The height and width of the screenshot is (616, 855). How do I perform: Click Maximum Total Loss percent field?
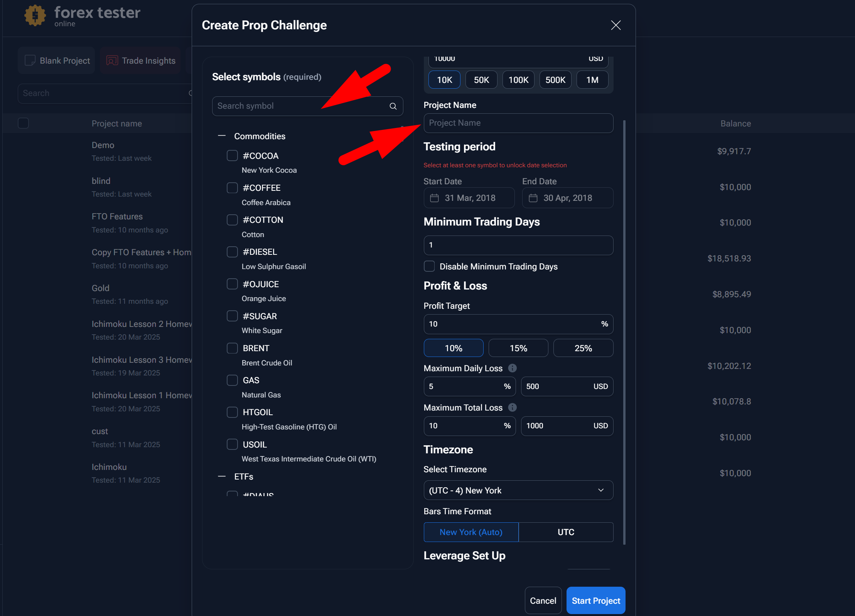tap(470, 426)
